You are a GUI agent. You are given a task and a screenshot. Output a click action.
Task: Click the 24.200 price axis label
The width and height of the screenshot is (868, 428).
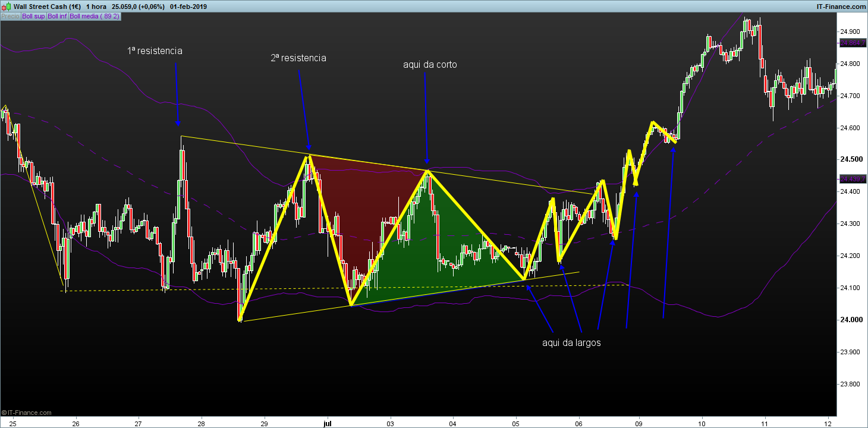pos(850,256)
